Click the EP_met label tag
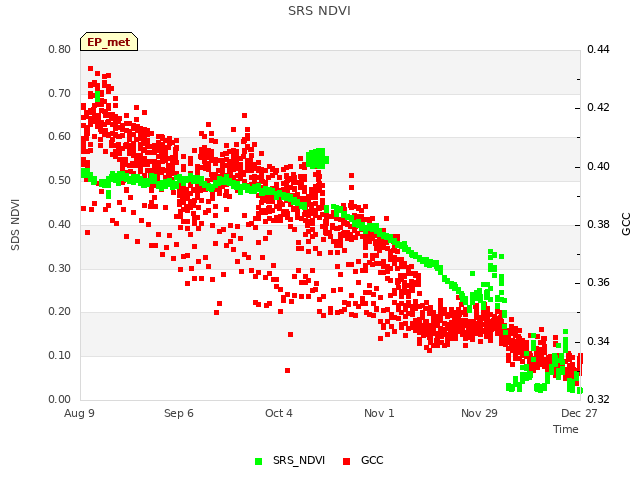This screenshot has width=640, height=480. coord(109,42)
